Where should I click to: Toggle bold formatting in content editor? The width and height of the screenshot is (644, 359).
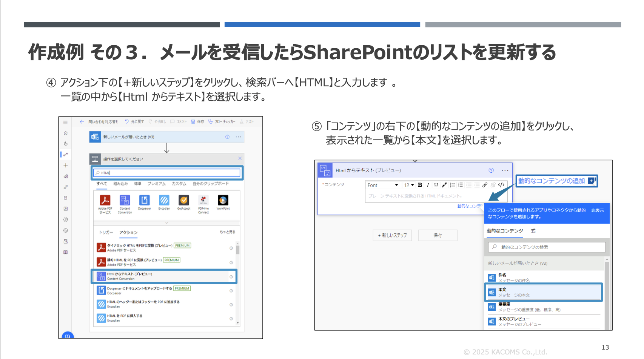[x=420, y=185]
